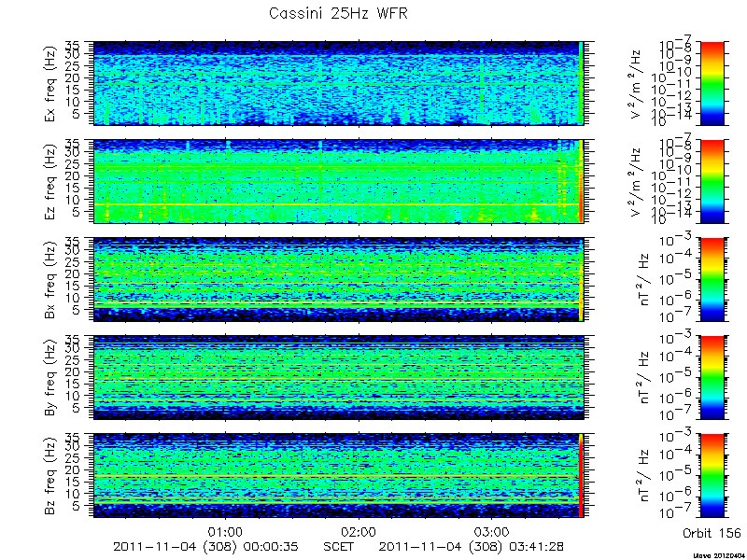Select the "Bz freq (Hz)" axis label

click(50, 476)
